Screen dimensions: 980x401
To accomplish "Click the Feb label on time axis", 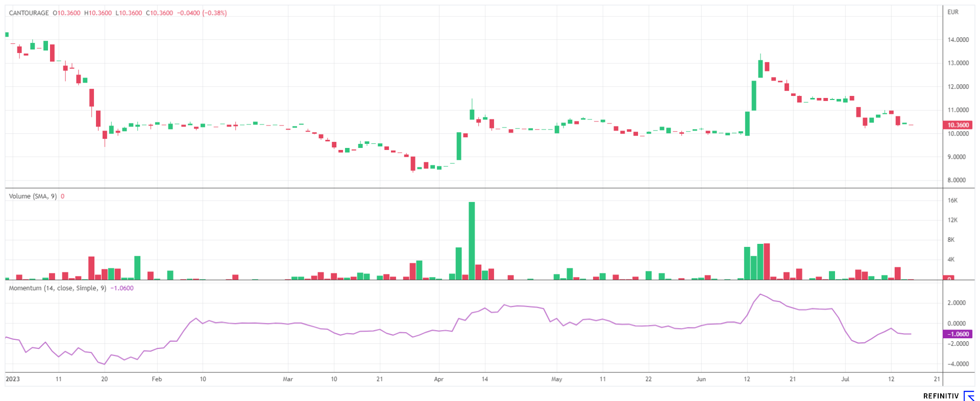I will [x=157, y=379].
